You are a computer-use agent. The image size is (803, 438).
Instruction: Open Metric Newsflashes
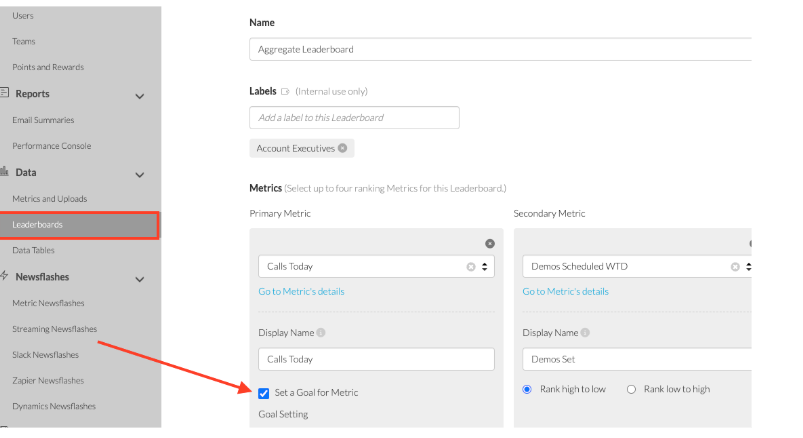(x=48, y=303)
